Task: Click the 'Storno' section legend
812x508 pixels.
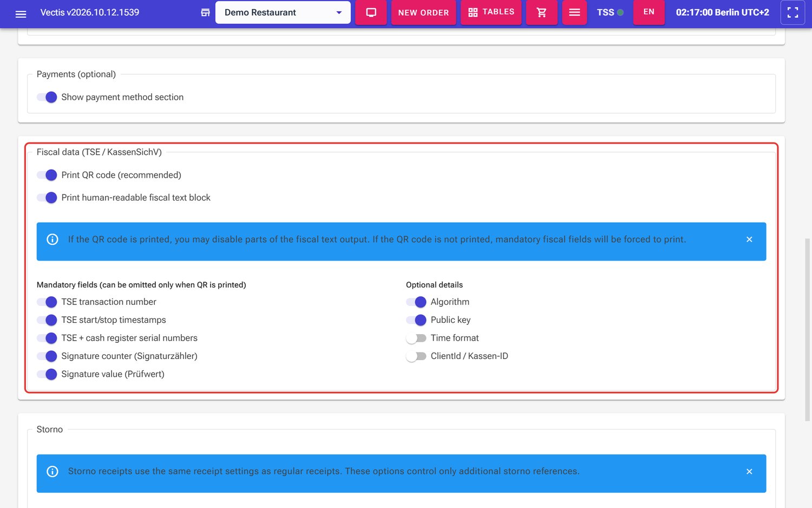Action: click(50, 429)
